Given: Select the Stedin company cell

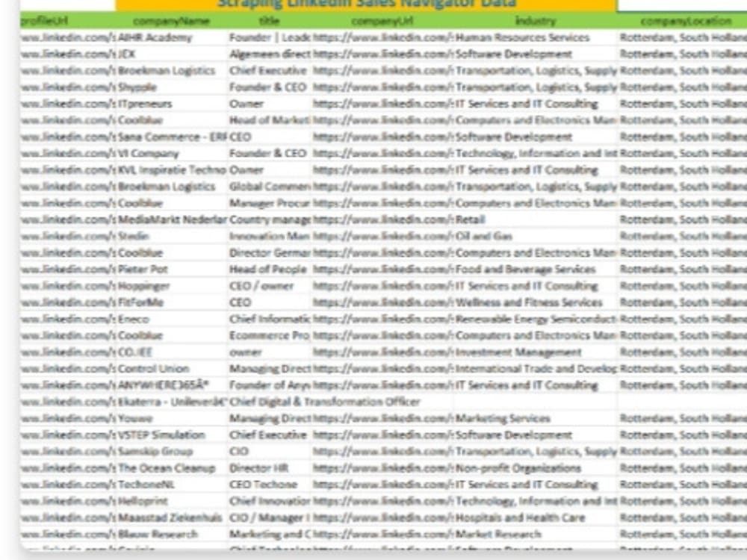Looking at the screenshot, I should click(172, 236).
